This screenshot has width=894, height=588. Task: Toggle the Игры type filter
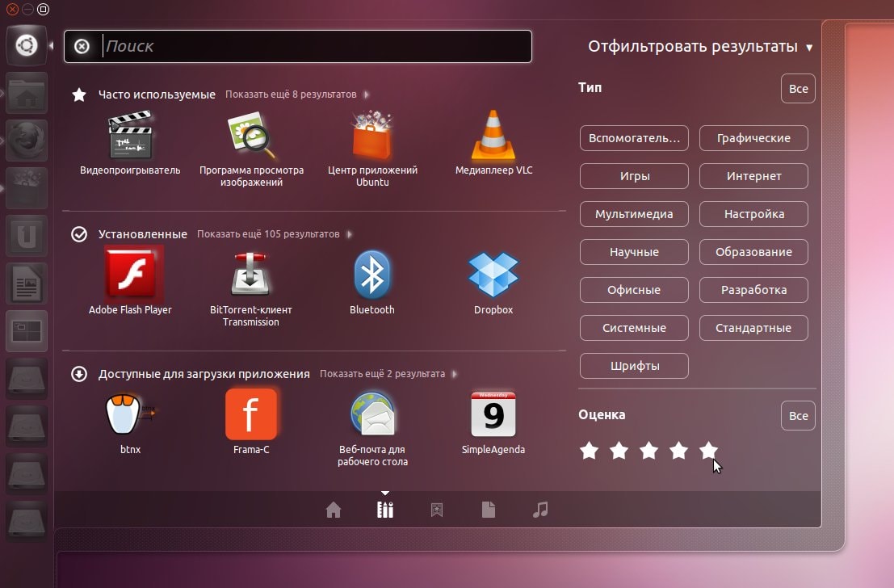(x=634, y=176)
